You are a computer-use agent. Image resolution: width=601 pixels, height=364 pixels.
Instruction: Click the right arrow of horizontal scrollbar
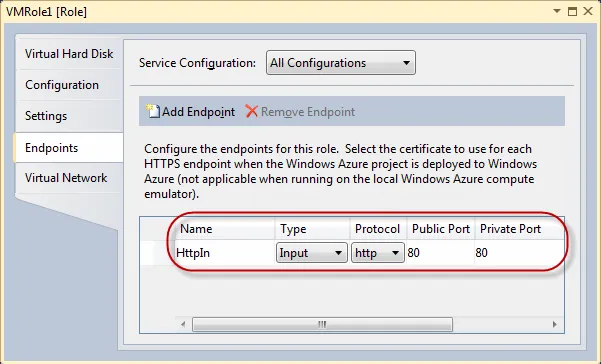(555, 325)
